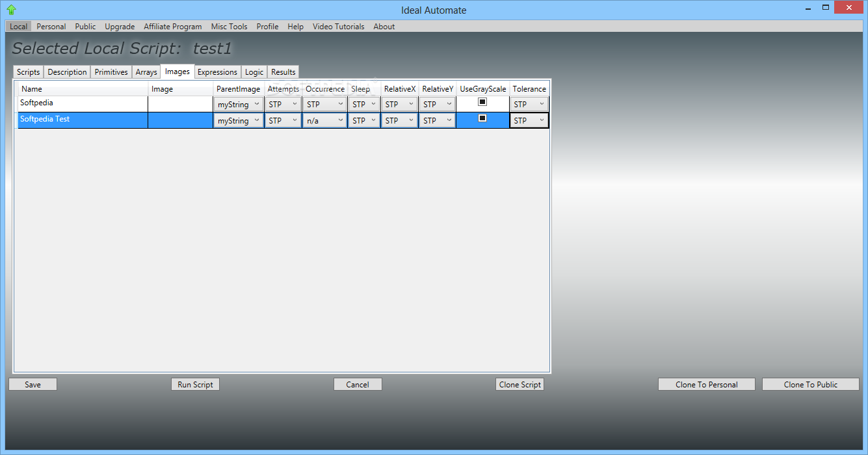Switch to the Primitives tab
Image resolution: width=868 pixels, height=455 pixels.
click(x=111, y=72)
